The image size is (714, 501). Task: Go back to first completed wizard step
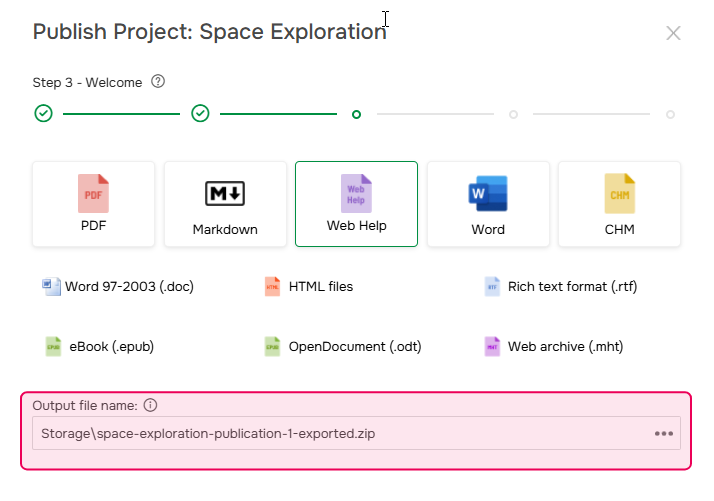(44, 113)
